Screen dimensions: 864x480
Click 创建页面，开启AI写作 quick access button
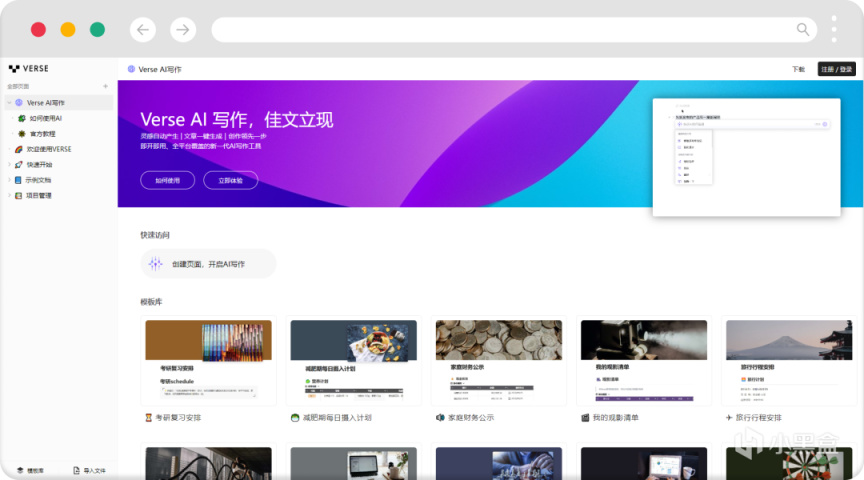point(208,264)
